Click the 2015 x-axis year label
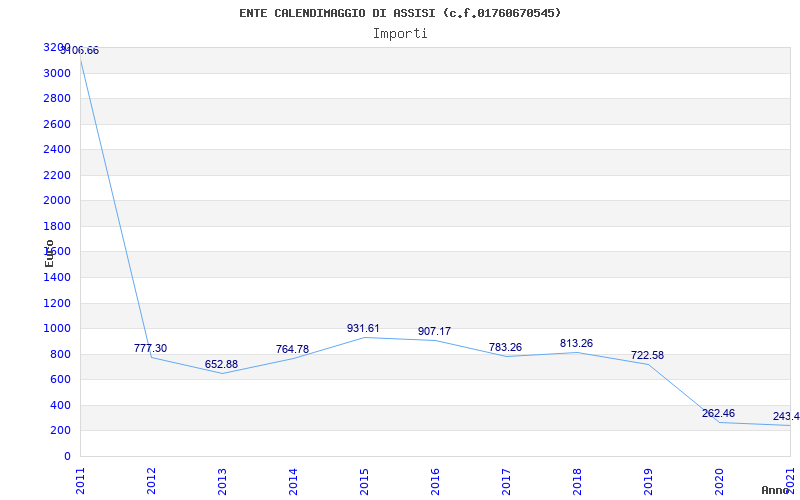The width and height of the screenshot is (800, 500). point(364,482)
